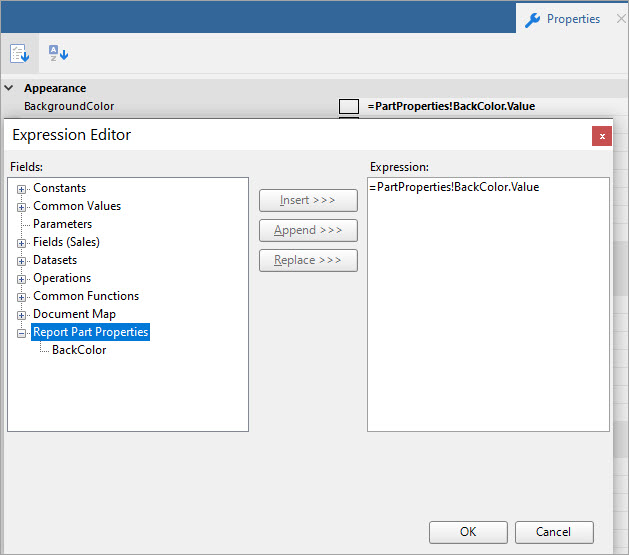Image resolution: width=629 pixels, height=555 pixels.
Task: Select the Common Functions tree item
Action: click(86, 296)
